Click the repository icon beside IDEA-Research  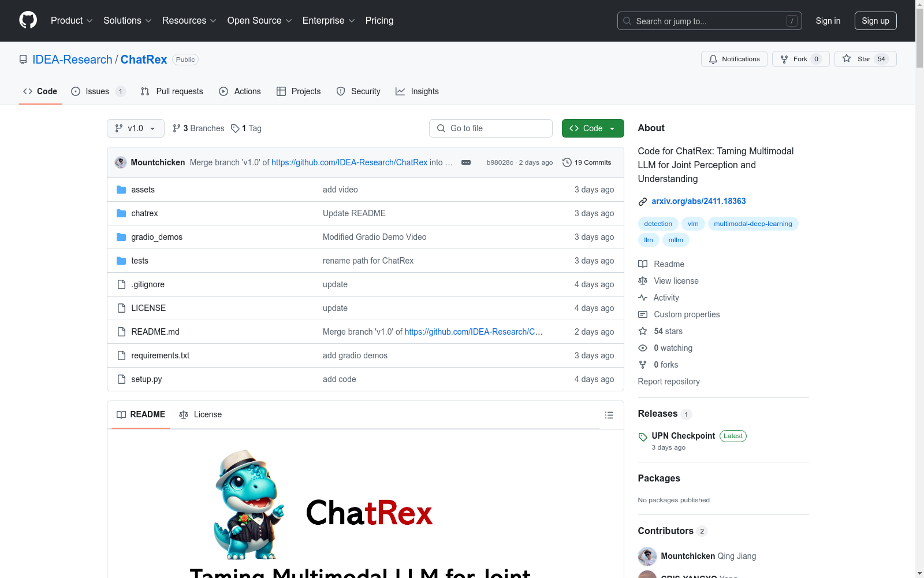(x=23, y=60)
